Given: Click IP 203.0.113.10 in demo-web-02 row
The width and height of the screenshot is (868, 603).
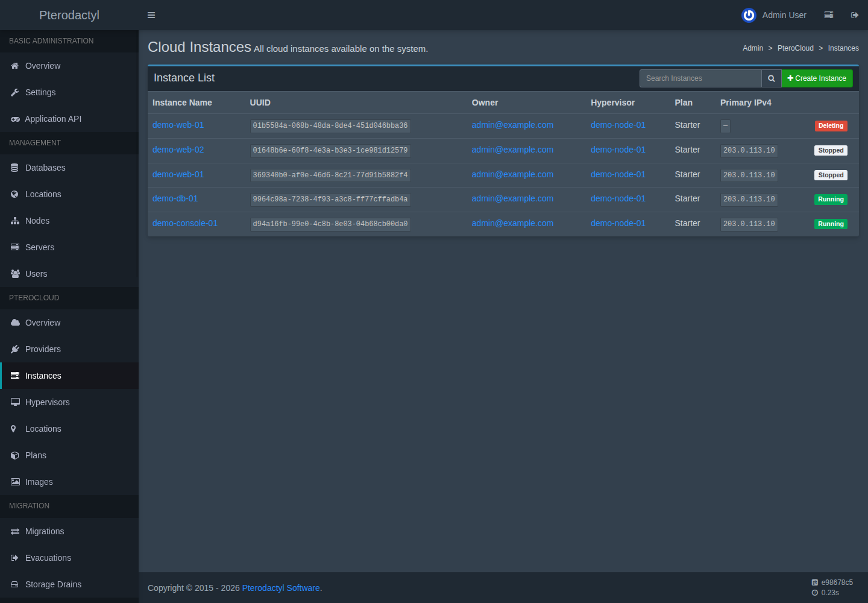Looking at the screenshot, I should (x=749, y=151).
